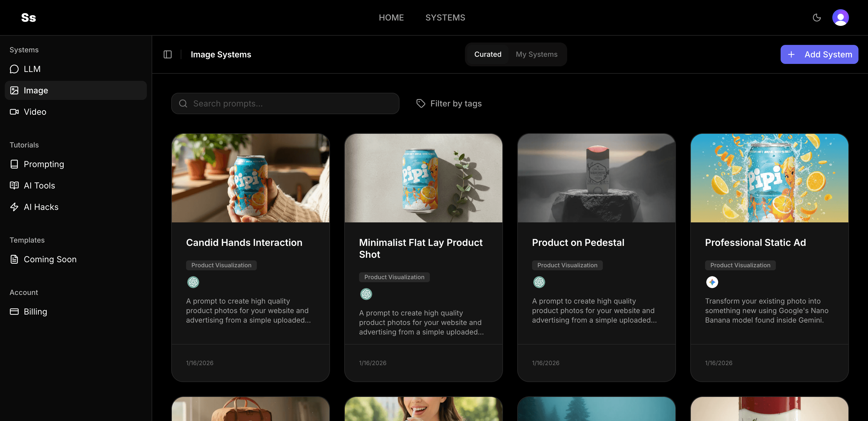Open Professional Static Ad thumbnail

pos(769,178)
